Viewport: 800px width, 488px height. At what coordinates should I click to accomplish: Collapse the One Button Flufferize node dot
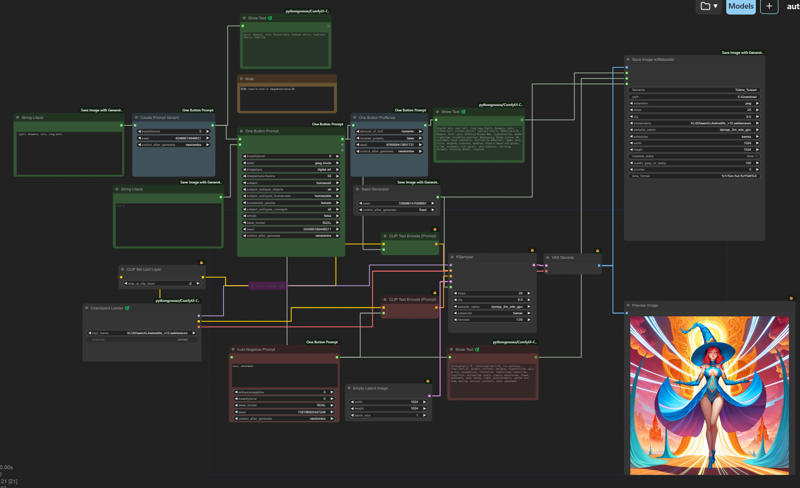355,117
